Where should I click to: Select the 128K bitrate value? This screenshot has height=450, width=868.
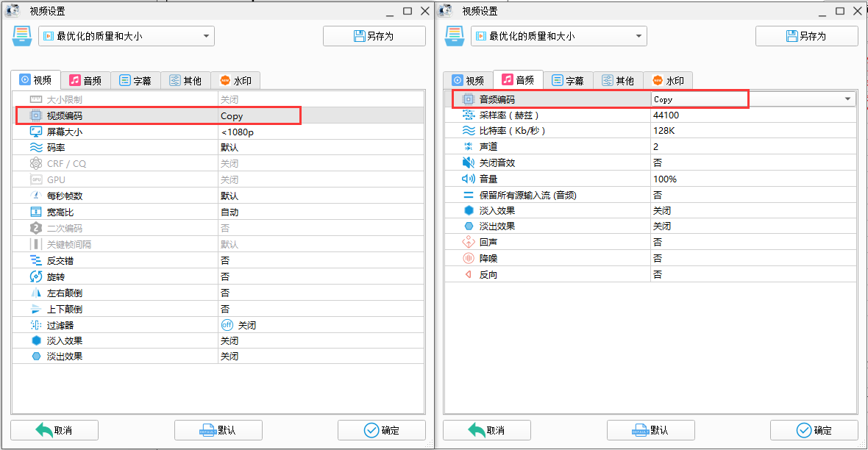pyautogui.click(x=664, y=131)
